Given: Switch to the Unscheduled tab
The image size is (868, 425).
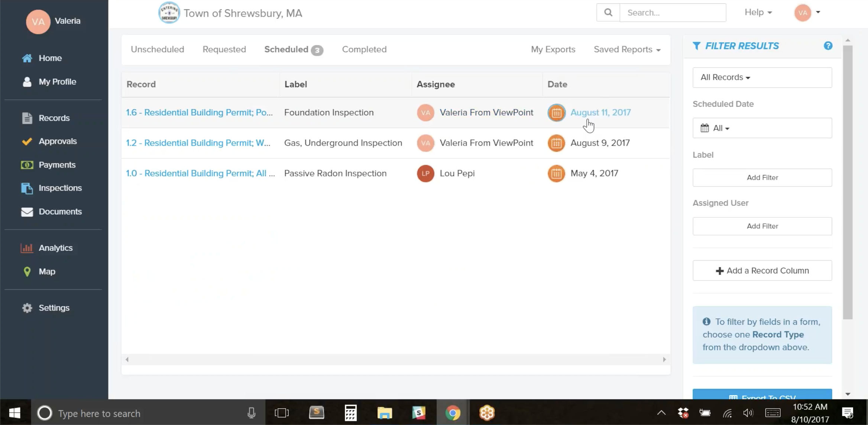Looking at the screenshot, I should pos(157,49).
